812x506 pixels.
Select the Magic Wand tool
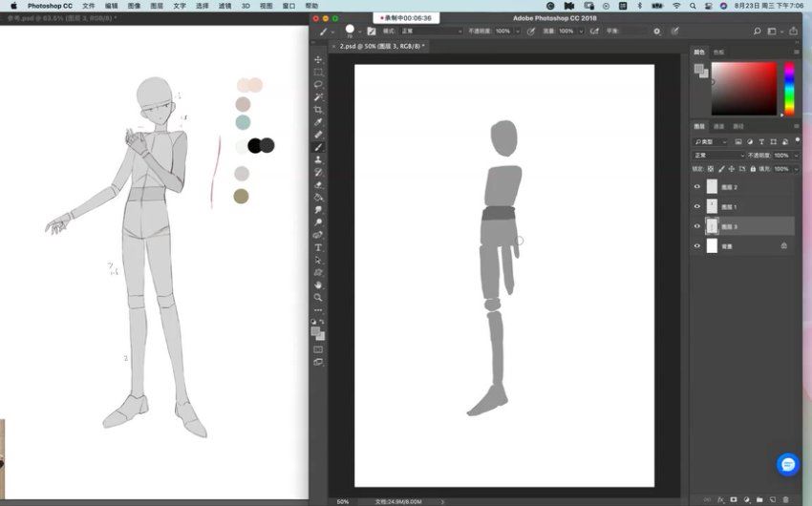pos(318,97)
